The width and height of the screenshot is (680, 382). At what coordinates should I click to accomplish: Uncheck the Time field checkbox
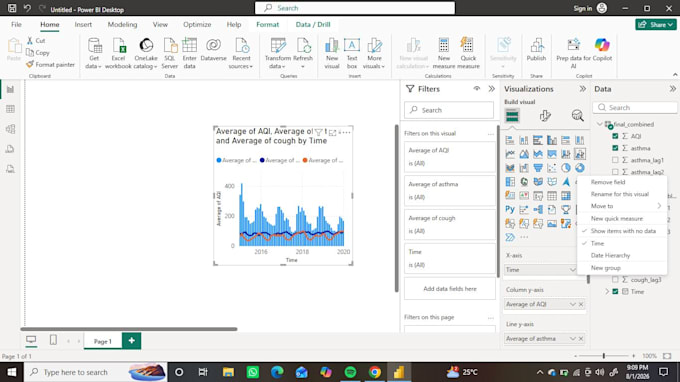pos(615,292)
